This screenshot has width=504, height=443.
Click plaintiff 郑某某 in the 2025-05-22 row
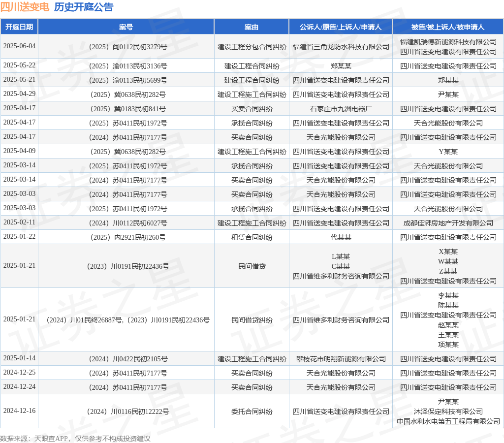pos(341,66)
